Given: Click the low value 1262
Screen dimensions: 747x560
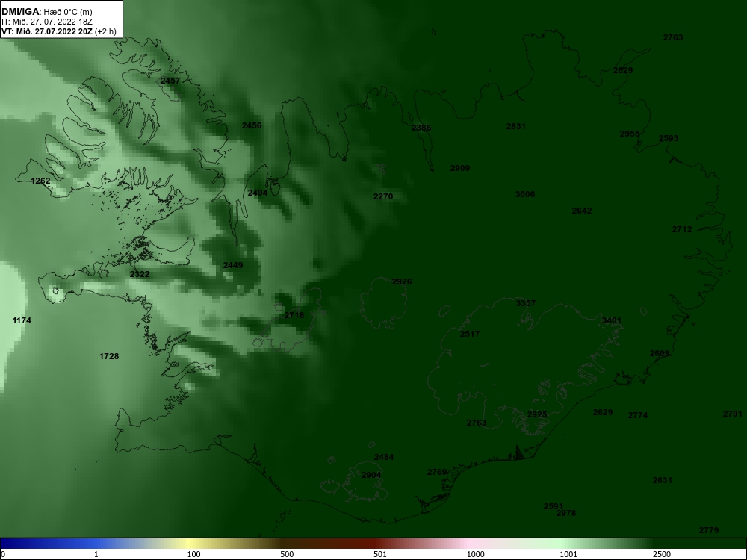Looking at the screenshot, I should pyautogui.click(x=40, y=181).
